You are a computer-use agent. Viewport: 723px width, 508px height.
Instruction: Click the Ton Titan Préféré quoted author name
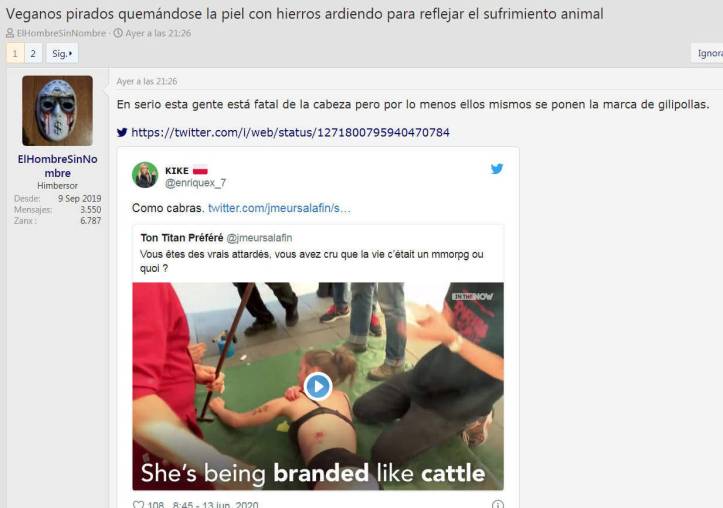click(x=182, y=238)
